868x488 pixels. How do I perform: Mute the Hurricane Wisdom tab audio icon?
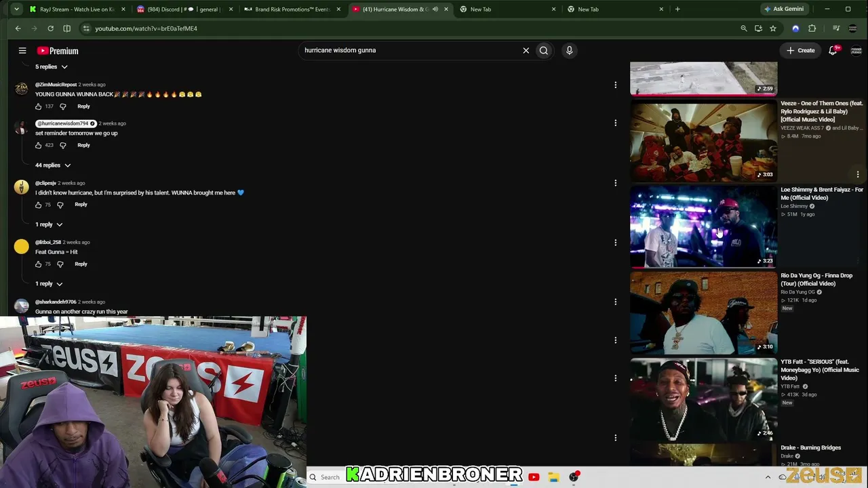435,9
